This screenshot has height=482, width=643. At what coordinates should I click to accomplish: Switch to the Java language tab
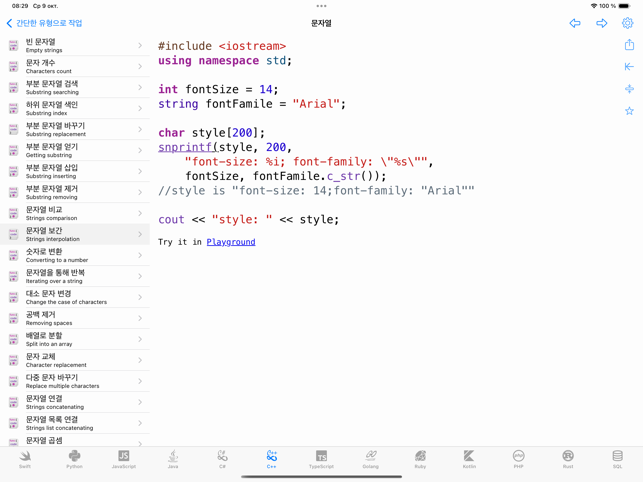coord(173,459)
